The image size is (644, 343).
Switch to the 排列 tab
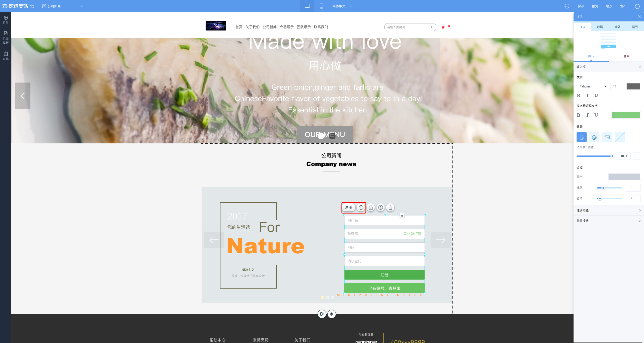[635, 27]
